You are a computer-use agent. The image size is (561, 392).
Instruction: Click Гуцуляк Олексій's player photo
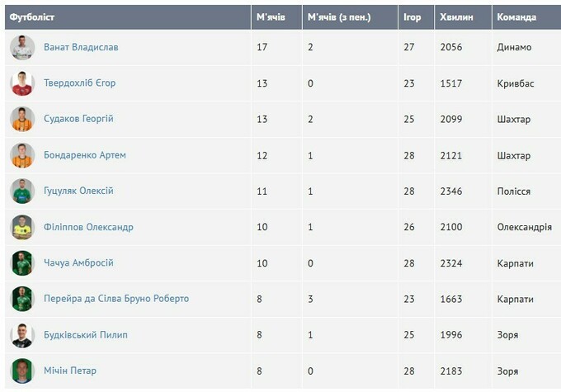pos(22,191)
